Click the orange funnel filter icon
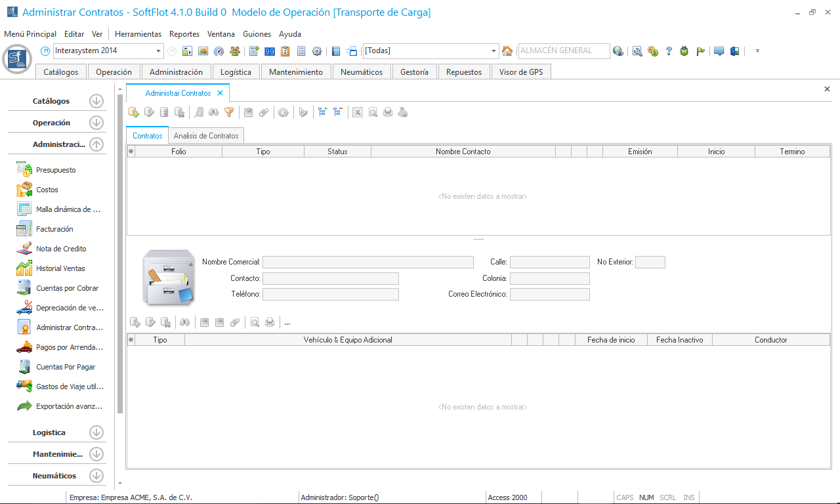This screenshot has height=504, width=840. point(229,112)
